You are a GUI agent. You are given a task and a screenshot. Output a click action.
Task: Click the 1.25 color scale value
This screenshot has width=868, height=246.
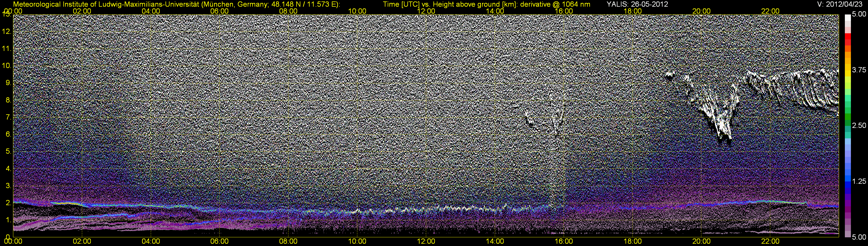859,181
